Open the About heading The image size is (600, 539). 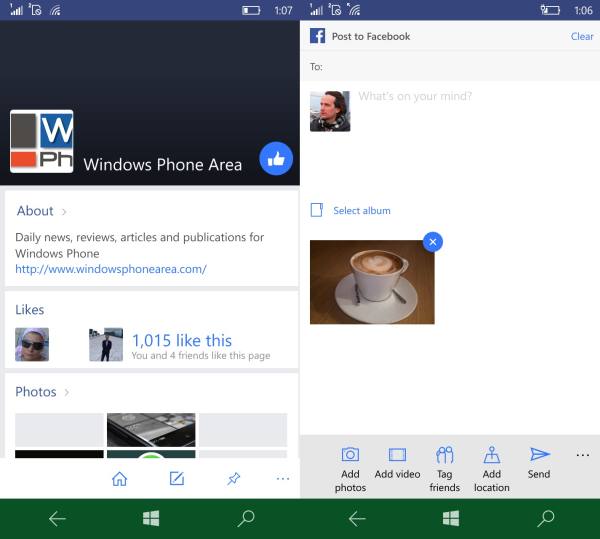pos(35,211)
